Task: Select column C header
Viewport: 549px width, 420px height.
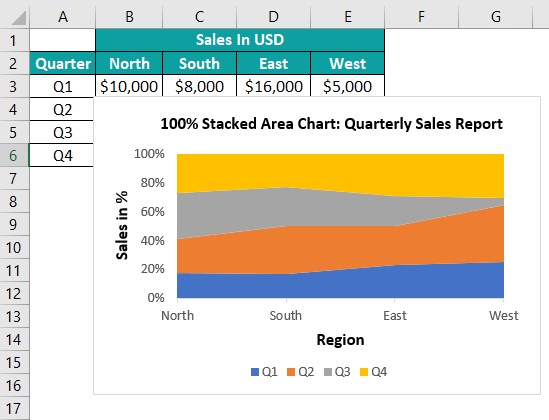Action: tap(200, 16)
